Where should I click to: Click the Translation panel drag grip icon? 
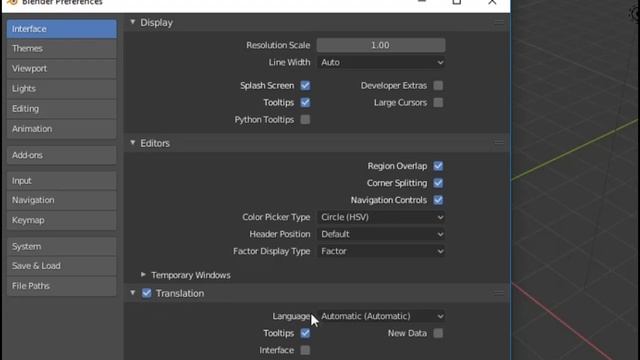(x=499, y=293)
